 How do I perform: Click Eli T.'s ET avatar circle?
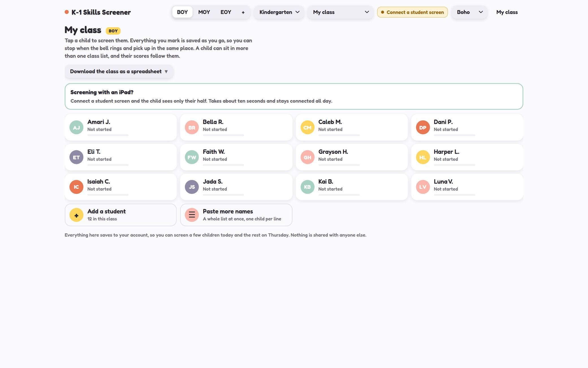click(76, 157)
